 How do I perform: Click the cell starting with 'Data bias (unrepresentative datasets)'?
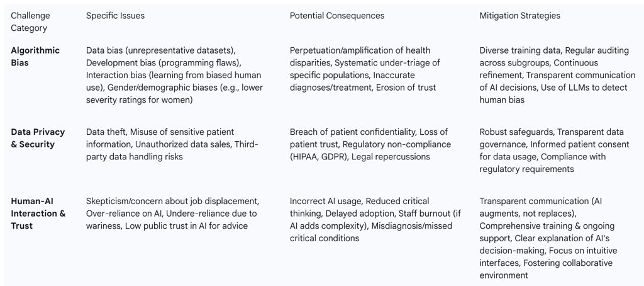tap(174, 75)
